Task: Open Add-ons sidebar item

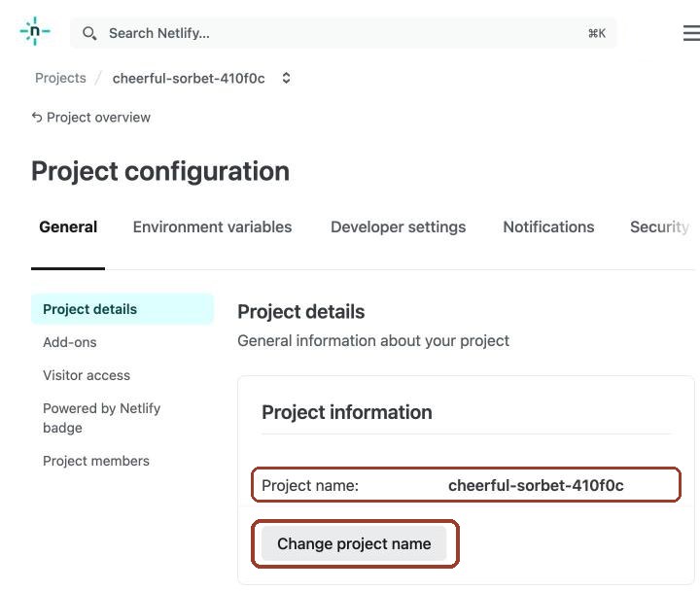Action: [x=70, y=342]
